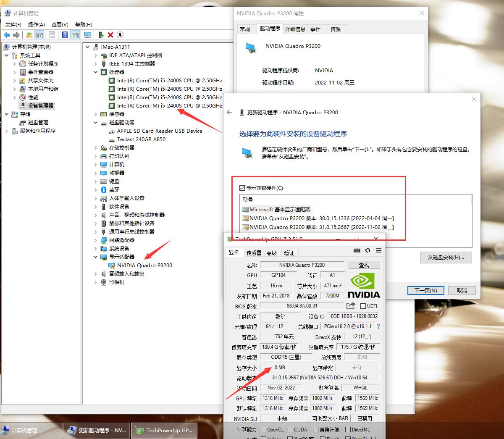Screen dimensions: 504x439
Task: Click the BIOS share/export arrow icon
Action: pos(351,306)
